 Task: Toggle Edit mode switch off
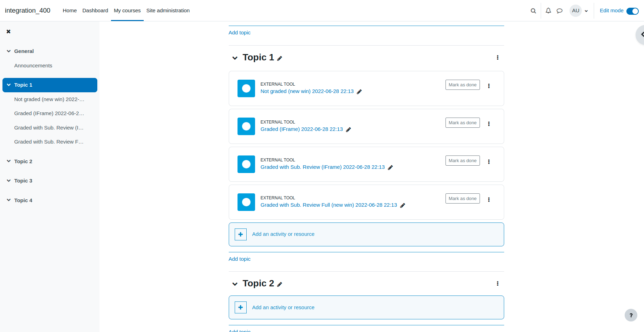[632, 11]
